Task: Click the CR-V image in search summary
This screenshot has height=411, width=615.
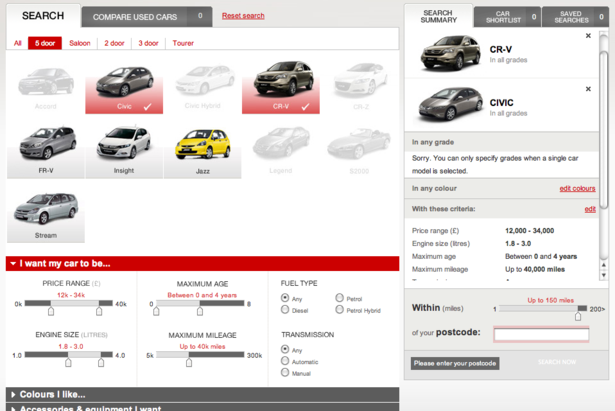Action: point(451,53)
